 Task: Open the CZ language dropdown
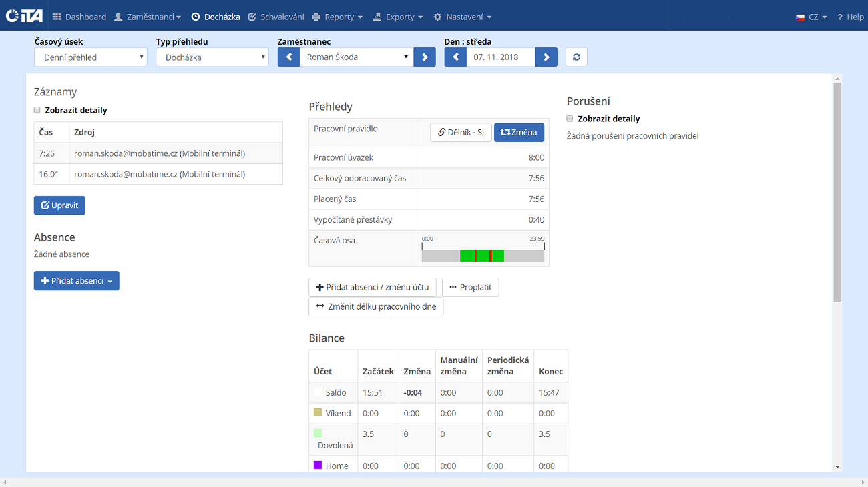coord(811,17)
